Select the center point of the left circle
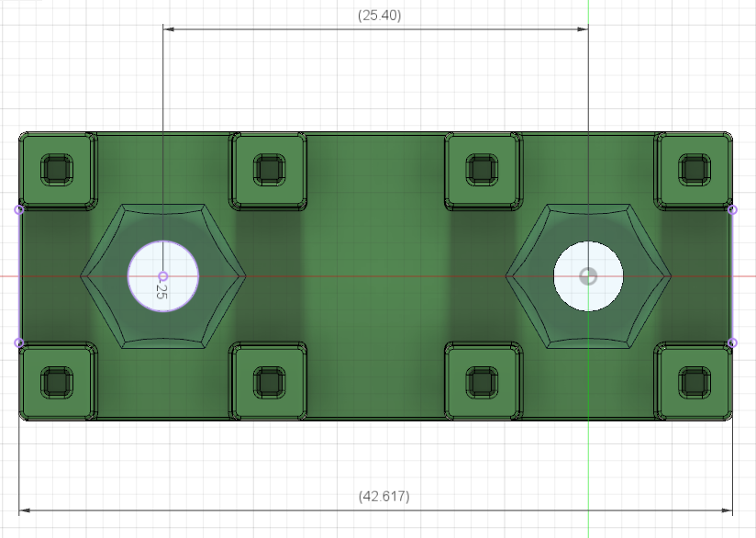Screen dimensions: 756x538 (x=163, y=276)
